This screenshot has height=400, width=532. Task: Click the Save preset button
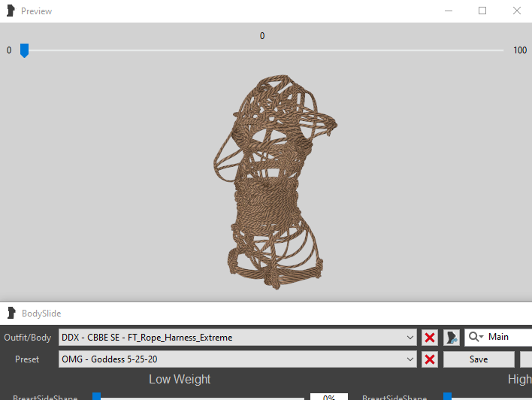click(x=479, y=359)
